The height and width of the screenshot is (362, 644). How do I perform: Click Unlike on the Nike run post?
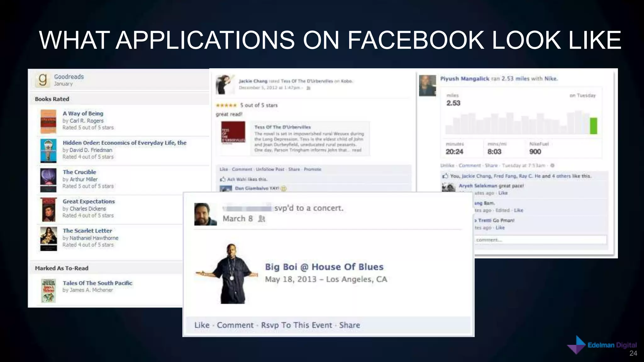447,165
